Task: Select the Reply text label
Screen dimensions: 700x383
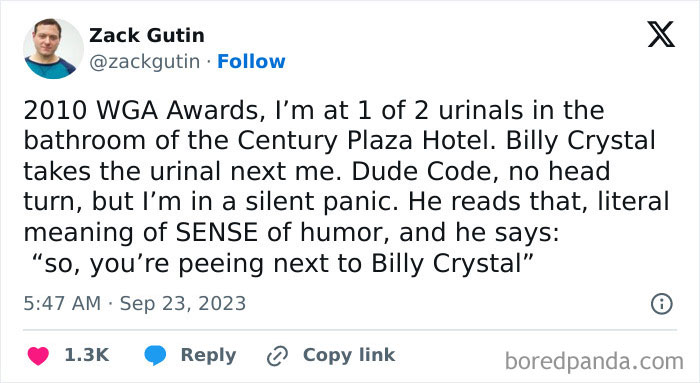Action: coord(208,355)
